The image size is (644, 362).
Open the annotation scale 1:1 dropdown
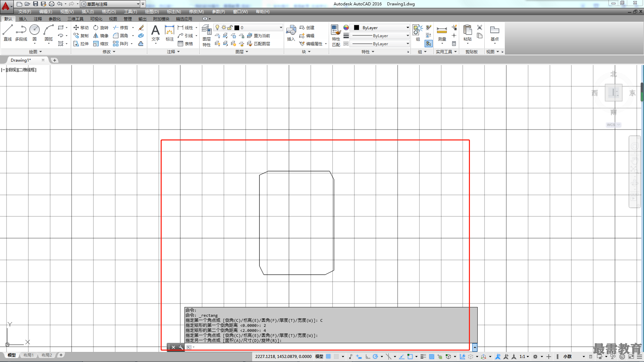(524, 357)
